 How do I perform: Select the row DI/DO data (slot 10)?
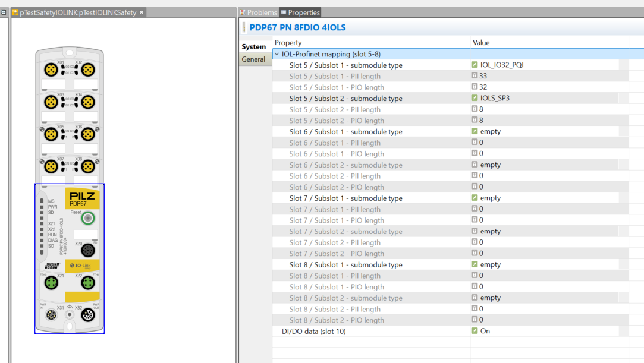451,331
